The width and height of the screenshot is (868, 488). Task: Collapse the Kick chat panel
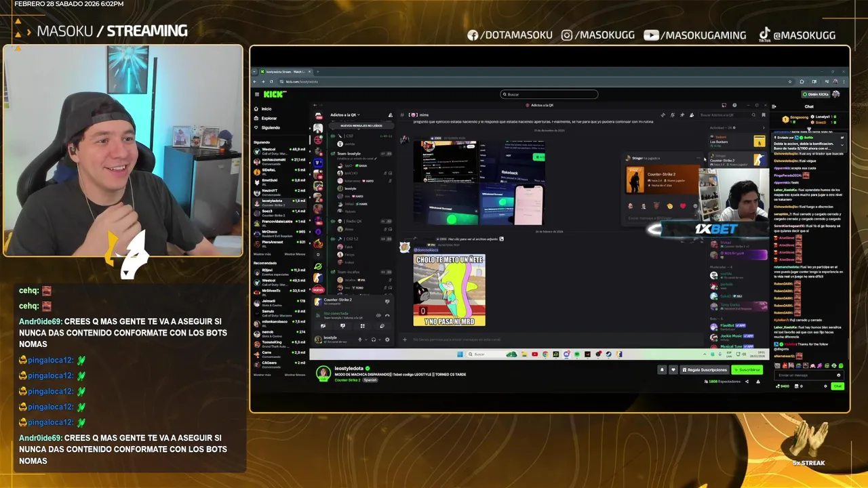[x=774, y=106]
